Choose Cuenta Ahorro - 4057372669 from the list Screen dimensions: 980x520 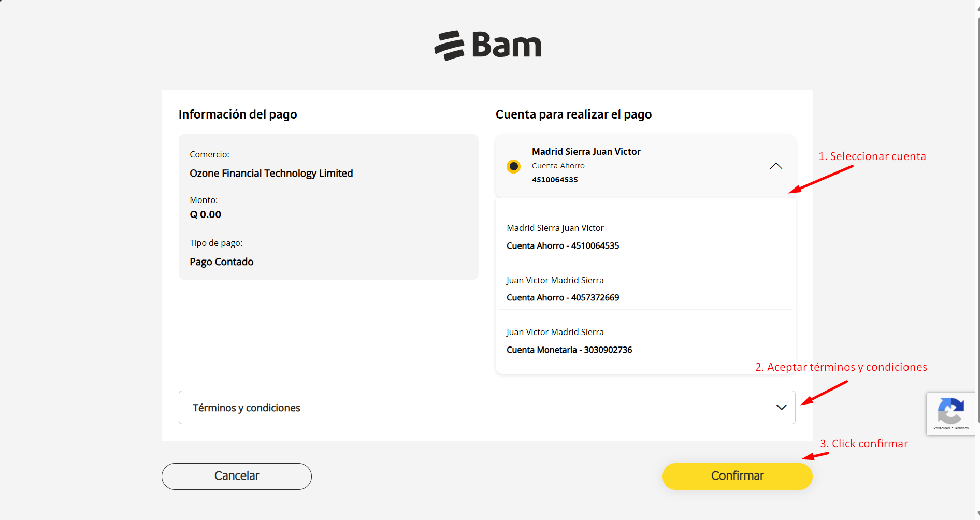[x=563, y=297]
